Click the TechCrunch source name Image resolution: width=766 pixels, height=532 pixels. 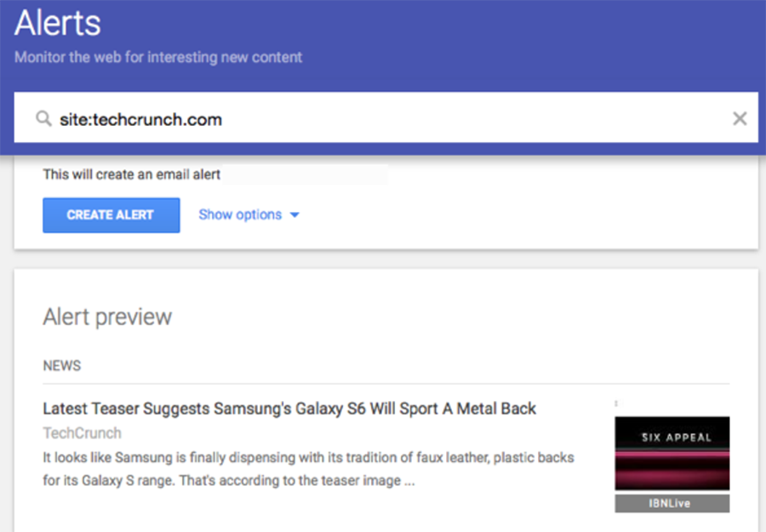pyautogui.click(x=82, y=433)
